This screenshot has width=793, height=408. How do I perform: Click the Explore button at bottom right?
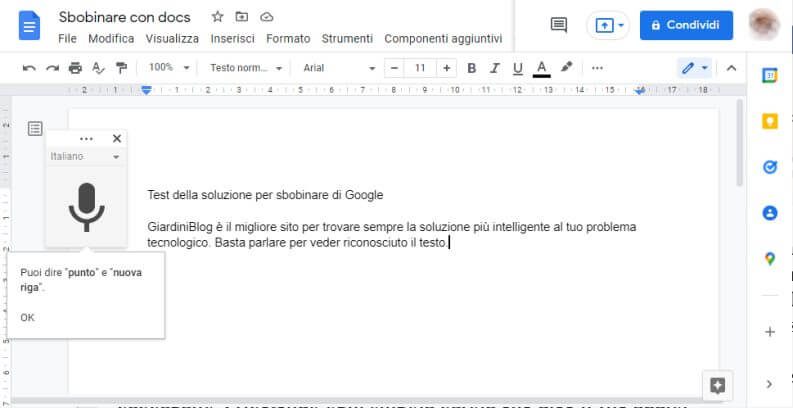tap(718, 386)
